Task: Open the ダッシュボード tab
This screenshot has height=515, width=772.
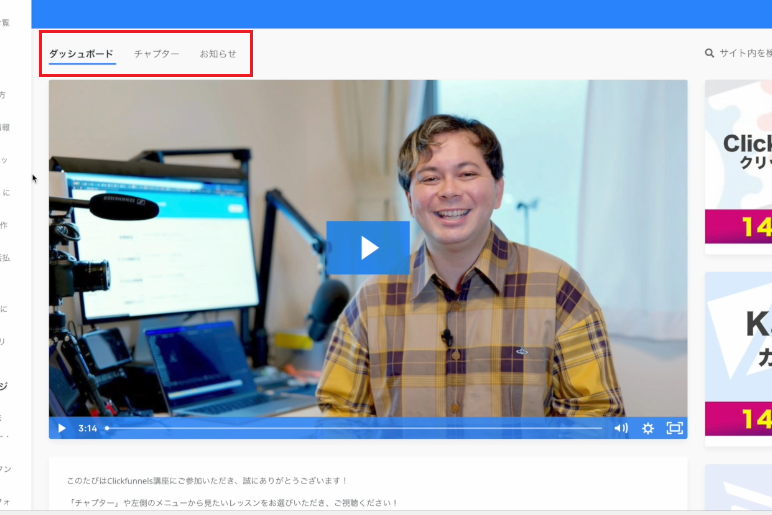Action: pos(81,54)
